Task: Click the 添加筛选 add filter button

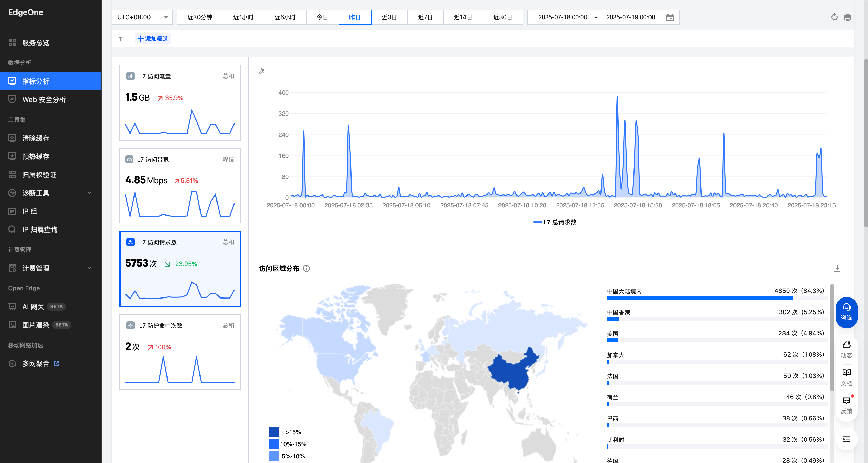Action: [153, 39]
